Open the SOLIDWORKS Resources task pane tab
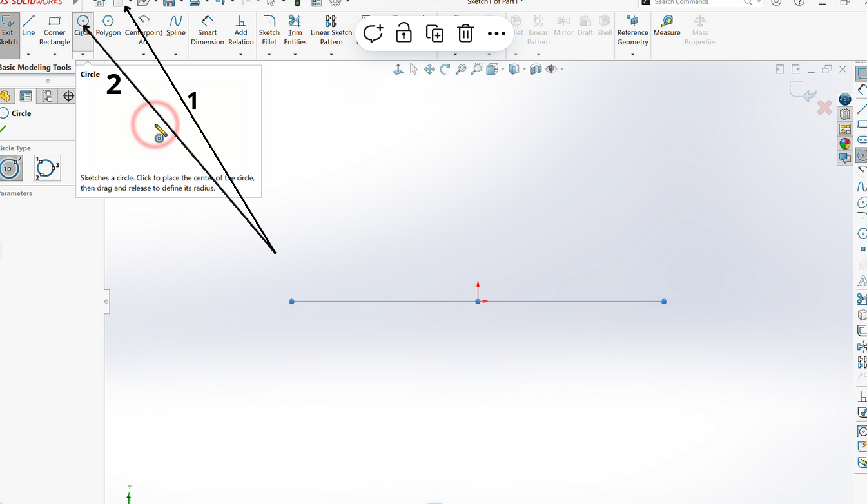The height and width of the screenshot is (504, 867). tap(844, 99)
